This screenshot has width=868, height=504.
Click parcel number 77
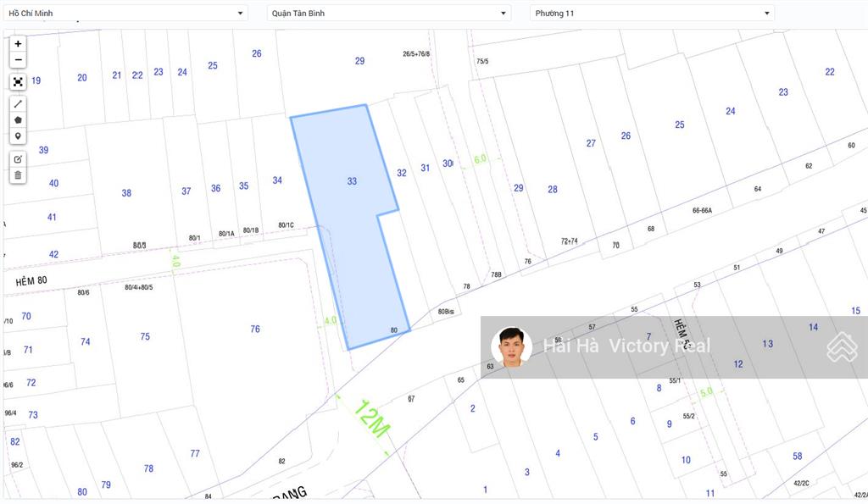(x=195, y=454)
